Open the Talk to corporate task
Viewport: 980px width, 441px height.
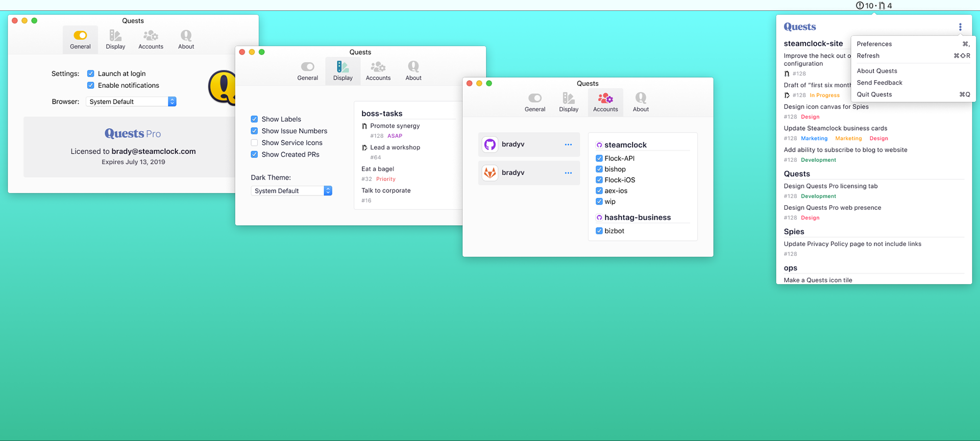(386, 190)
